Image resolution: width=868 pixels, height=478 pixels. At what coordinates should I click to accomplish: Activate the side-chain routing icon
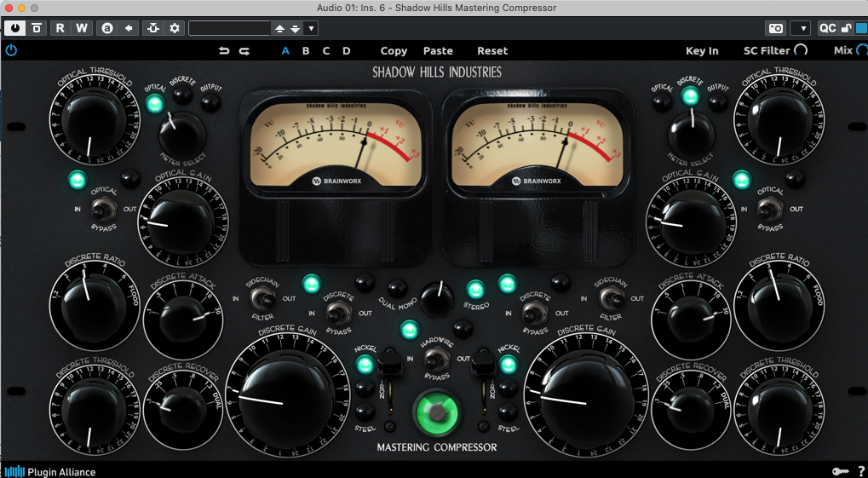coord(152,28)
